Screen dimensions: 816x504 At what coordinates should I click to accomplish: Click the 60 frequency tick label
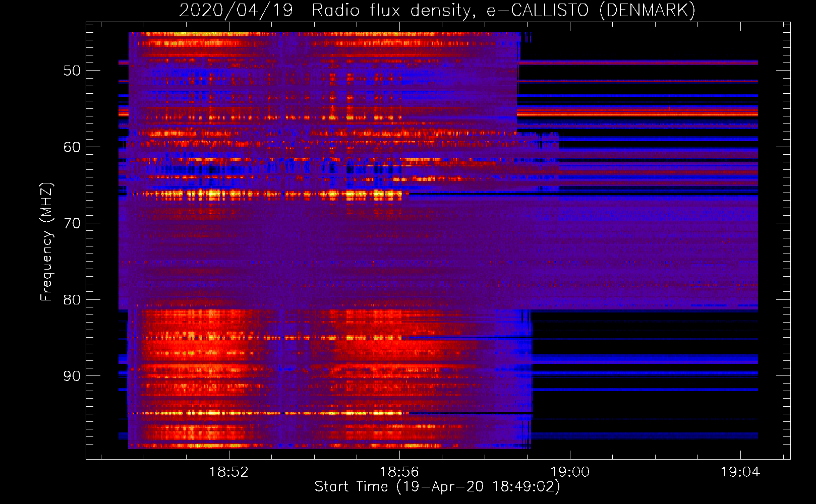72,147
